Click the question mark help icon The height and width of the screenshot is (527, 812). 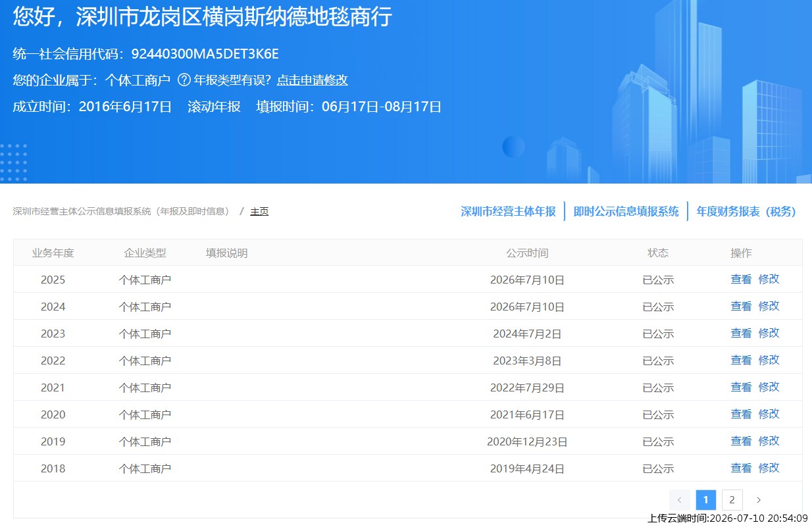click(184, 80)
